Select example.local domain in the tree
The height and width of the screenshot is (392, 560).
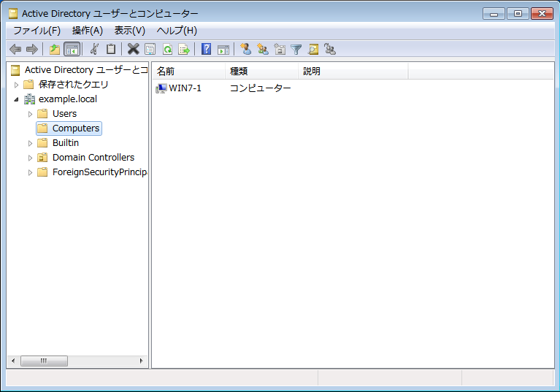pyautogui.click(x=68, y=99)
